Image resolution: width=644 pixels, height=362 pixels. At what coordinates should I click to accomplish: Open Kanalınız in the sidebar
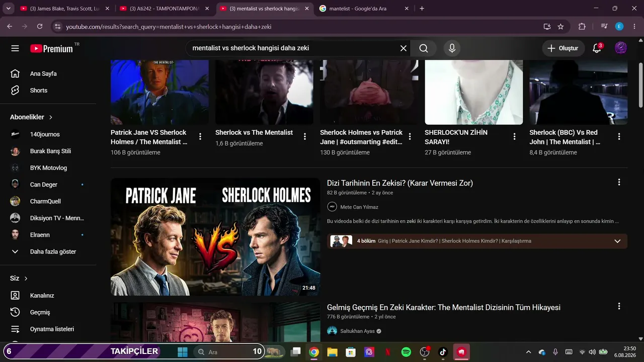48,296
